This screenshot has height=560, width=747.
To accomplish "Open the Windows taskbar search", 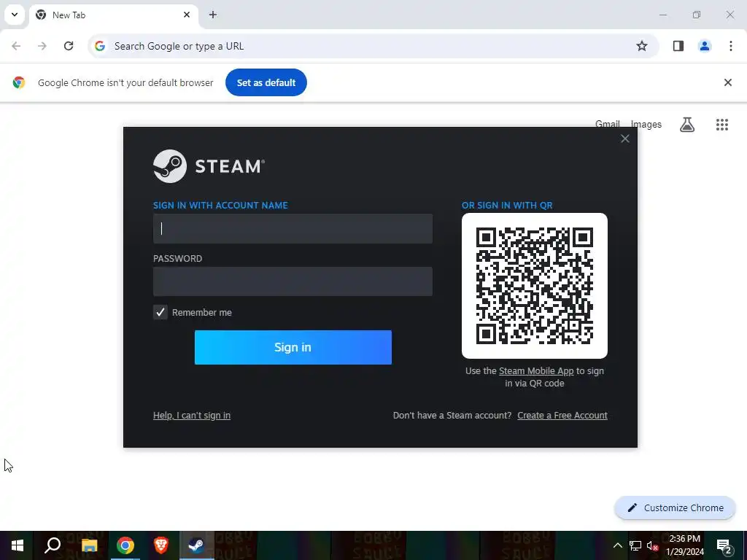I will point(53,545).
